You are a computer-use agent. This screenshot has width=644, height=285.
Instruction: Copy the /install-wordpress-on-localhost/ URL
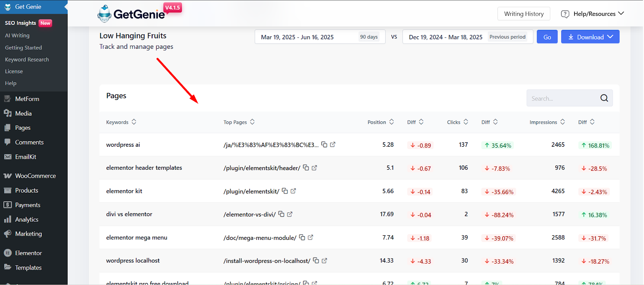click(316, 260)
